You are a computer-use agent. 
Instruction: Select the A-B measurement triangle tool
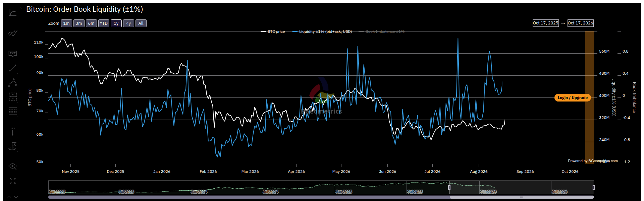coord(12,83)
